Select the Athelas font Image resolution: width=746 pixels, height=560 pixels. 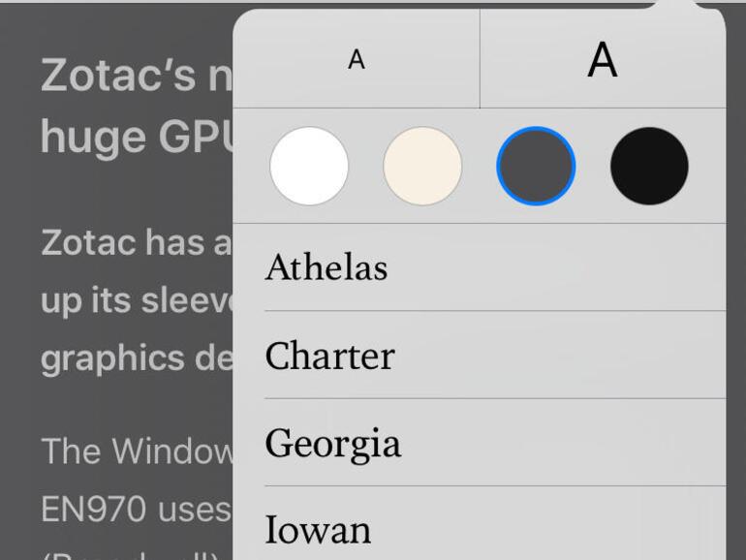click(326, 267)
